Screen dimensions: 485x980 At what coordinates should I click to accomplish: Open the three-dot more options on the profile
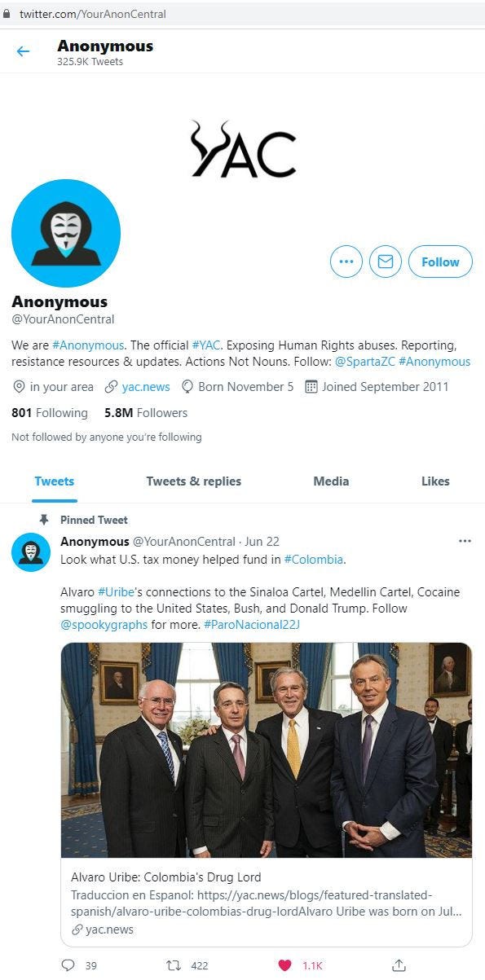coord(346,261)
